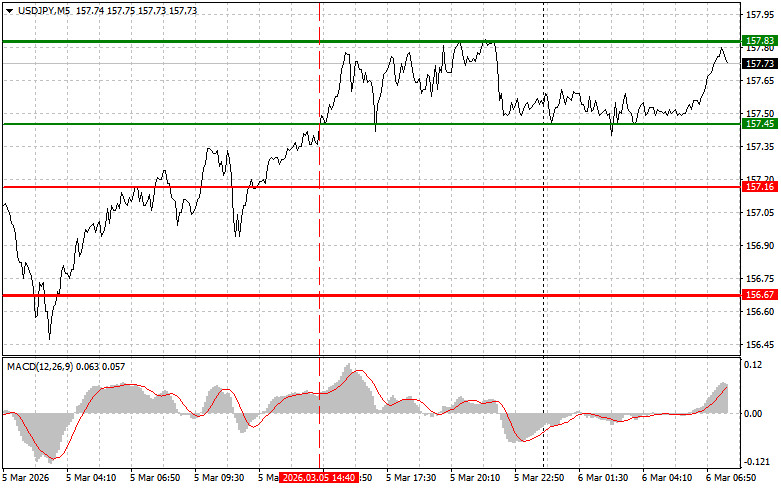Select the USDJPY,M5 chart title
This screenshot has width=781, height=489.
(x=37, y=8)
